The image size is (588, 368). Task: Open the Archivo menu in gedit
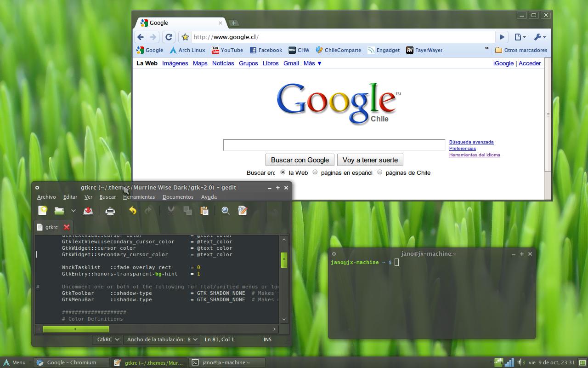coord(46,197)
